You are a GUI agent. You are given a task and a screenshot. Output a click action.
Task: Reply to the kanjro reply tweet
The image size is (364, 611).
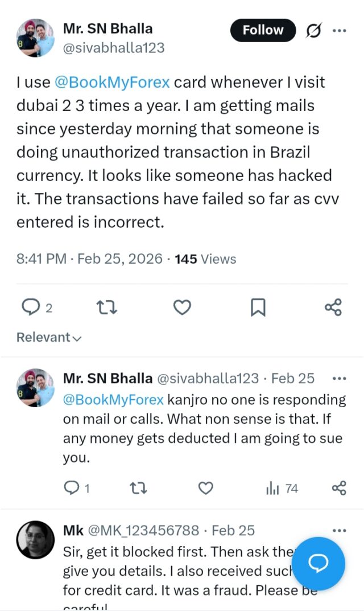coord(71,488)
